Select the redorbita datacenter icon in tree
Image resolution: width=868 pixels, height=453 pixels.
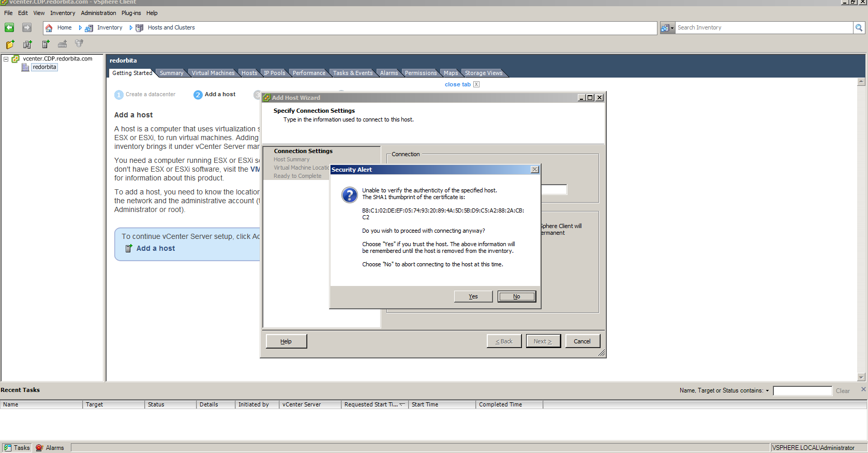point(25,67)
